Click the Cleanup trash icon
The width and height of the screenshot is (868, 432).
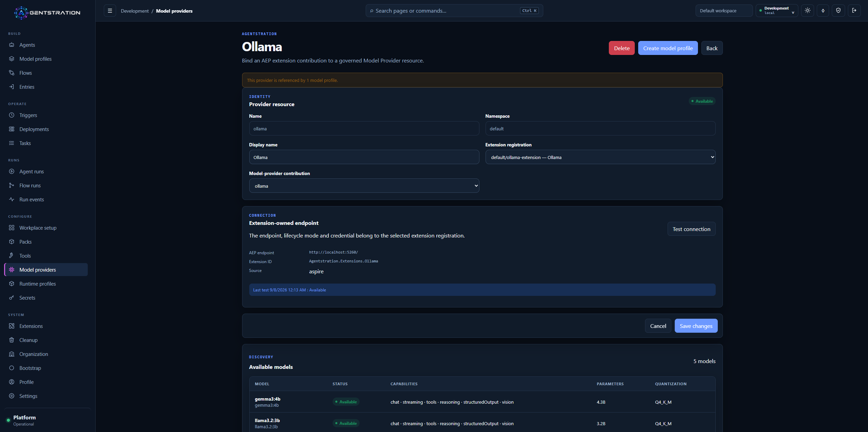point(12,340)
